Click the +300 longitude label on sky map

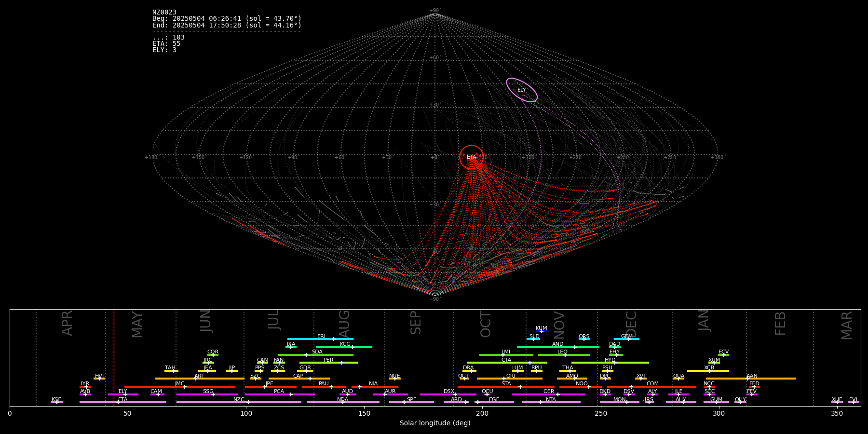coord(528,158)
